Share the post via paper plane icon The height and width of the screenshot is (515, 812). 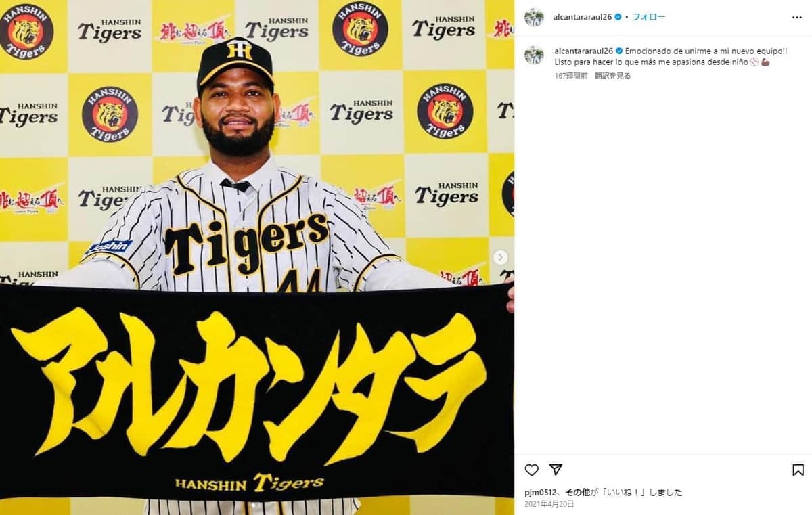click(x=556, y=470)
